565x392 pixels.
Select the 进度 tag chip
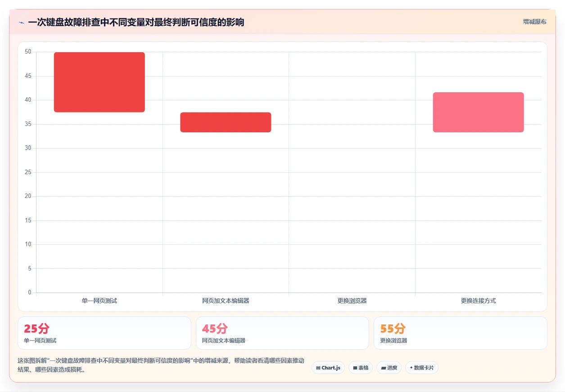click(389, 368)
